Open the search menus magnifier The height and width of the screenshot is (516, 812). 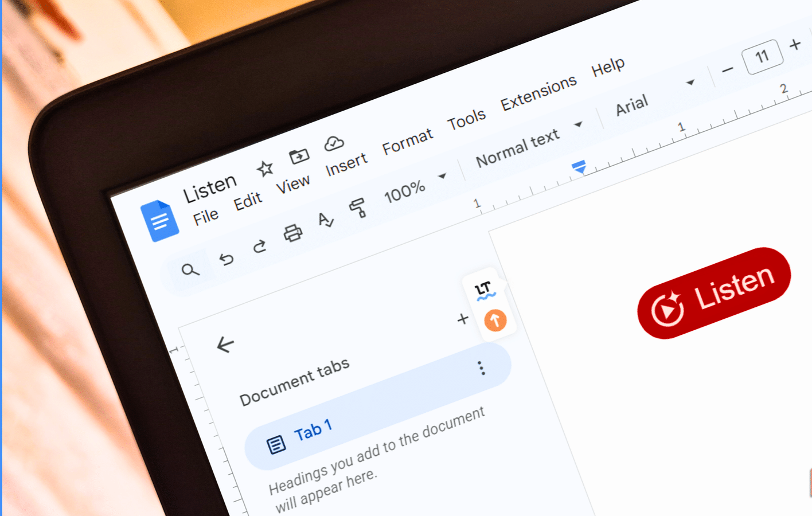(x=190, y=269)
